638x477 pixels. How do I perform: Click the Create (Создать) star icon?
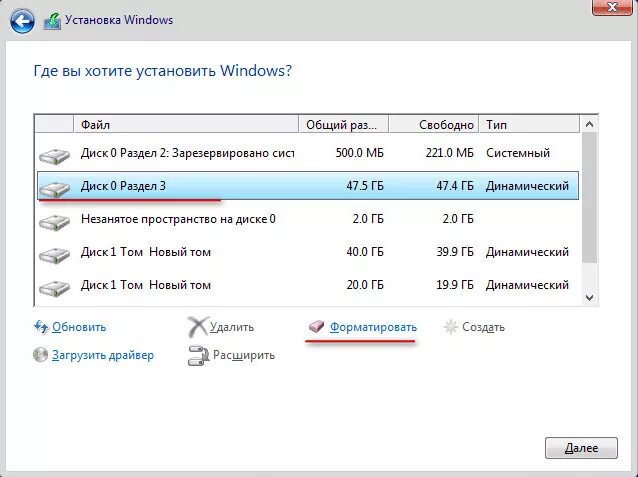[x=451, y=327]
